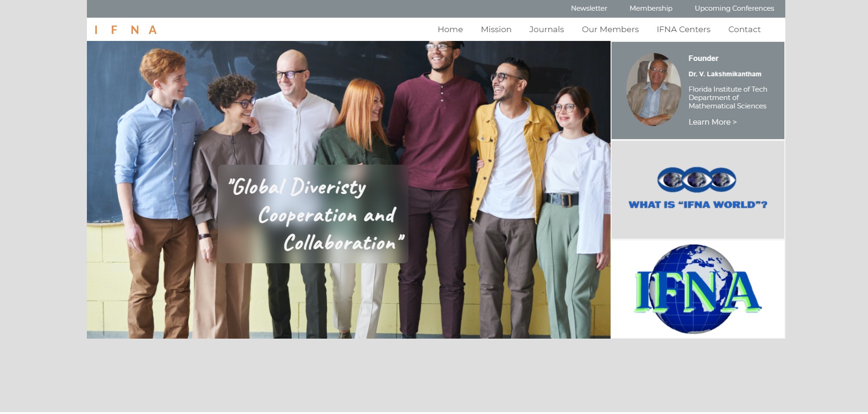Click the founder's circular portrait photo

(x=653, y=89)
